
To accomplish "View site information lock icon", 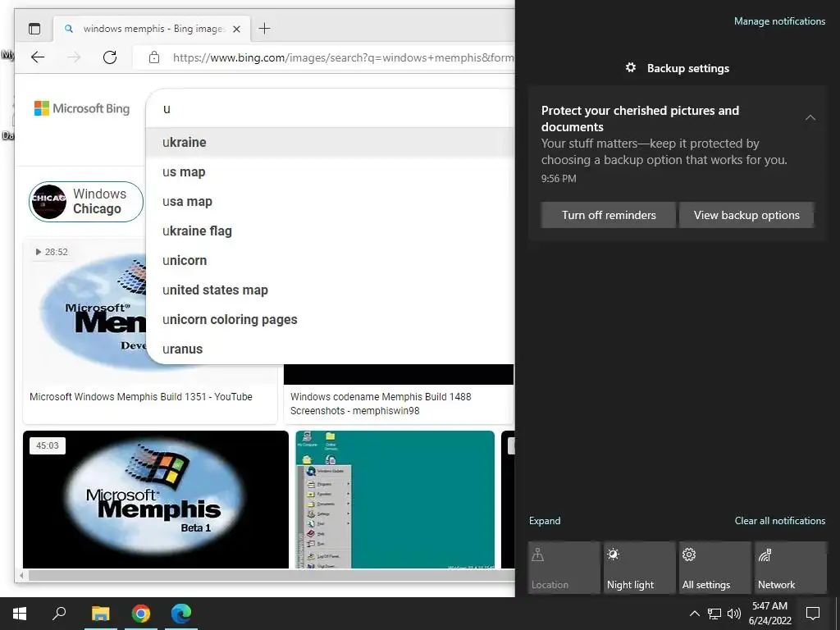I will [x=154, y=57].
